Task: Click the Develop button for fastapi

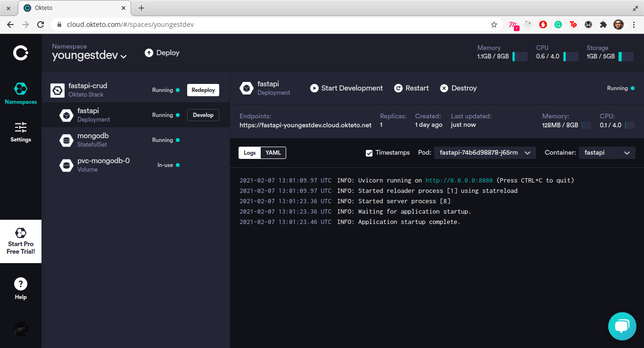Action: [x=203, y=115]
